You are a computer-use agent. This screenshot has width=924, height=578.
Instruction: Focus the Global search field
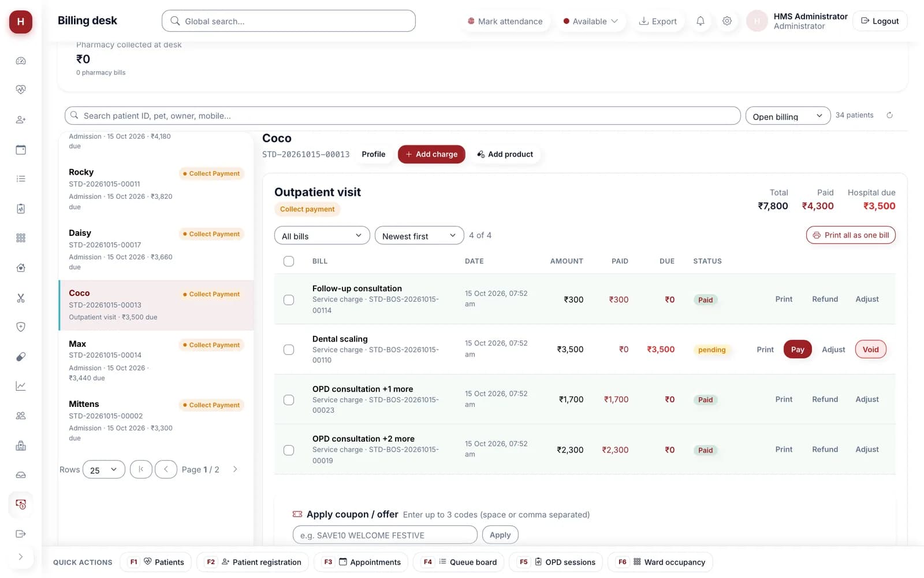pos(289,21)
